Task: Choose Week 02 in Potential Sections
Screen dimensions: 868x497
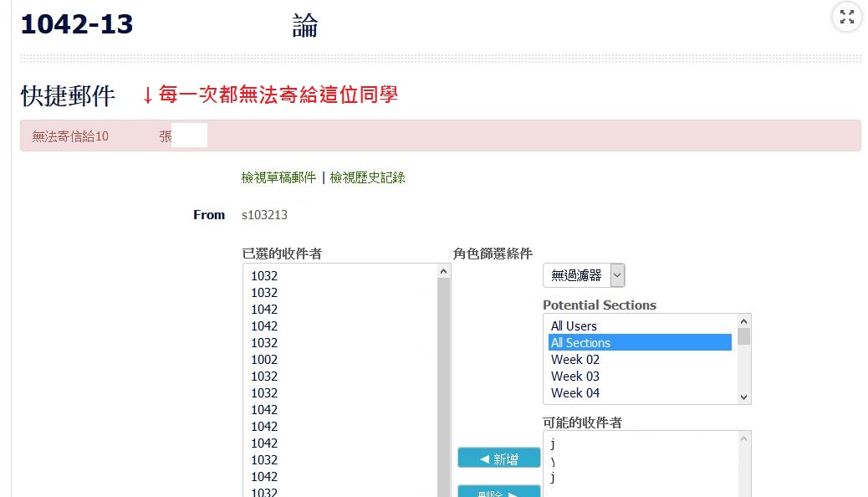Action: [x=575, y=360]
